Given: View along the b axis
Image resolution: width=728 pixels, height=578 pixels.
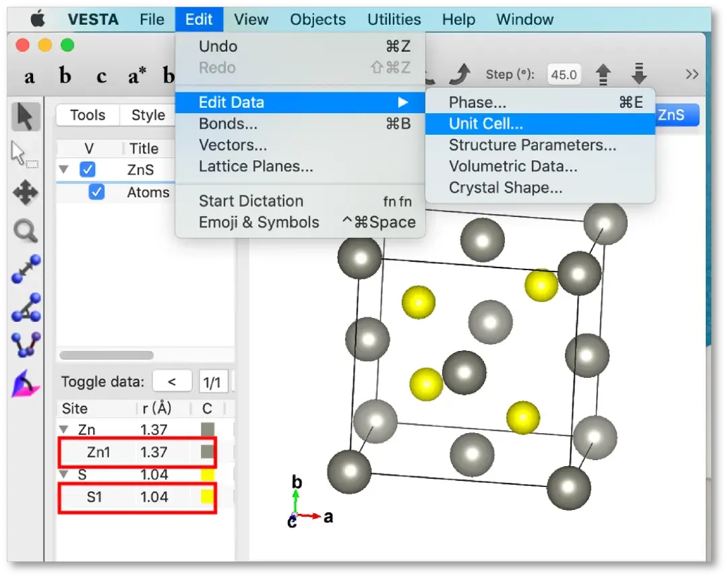Looking at the screenshot, I should pyautogui.click(x=65, y=75).
